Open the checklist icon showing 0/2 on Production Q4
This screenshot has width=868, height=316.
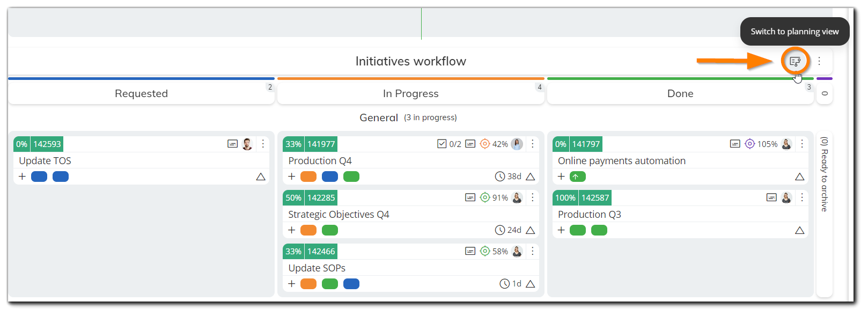click(x=441, y=144)
